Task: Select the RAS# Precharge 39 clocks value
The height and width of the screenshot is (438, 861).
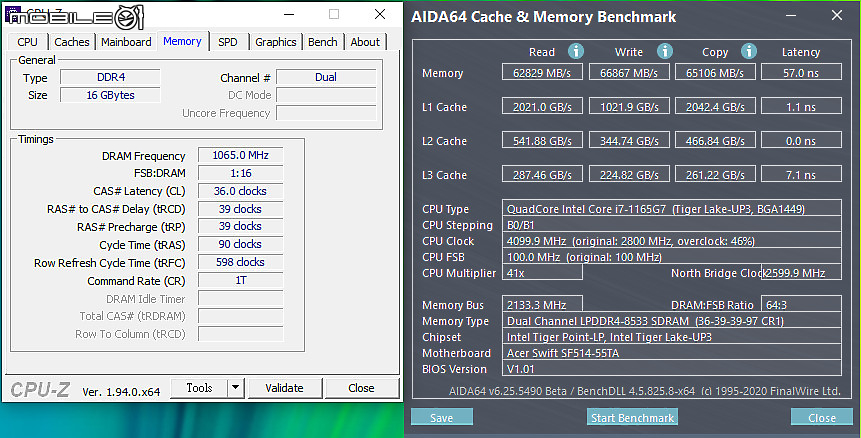Action: (241, 226)
